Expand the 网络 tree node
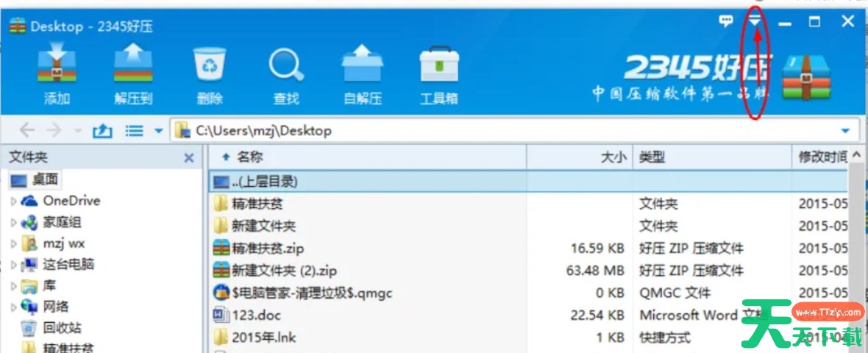The height and width of the screenshot is (353, 868). 14,307
